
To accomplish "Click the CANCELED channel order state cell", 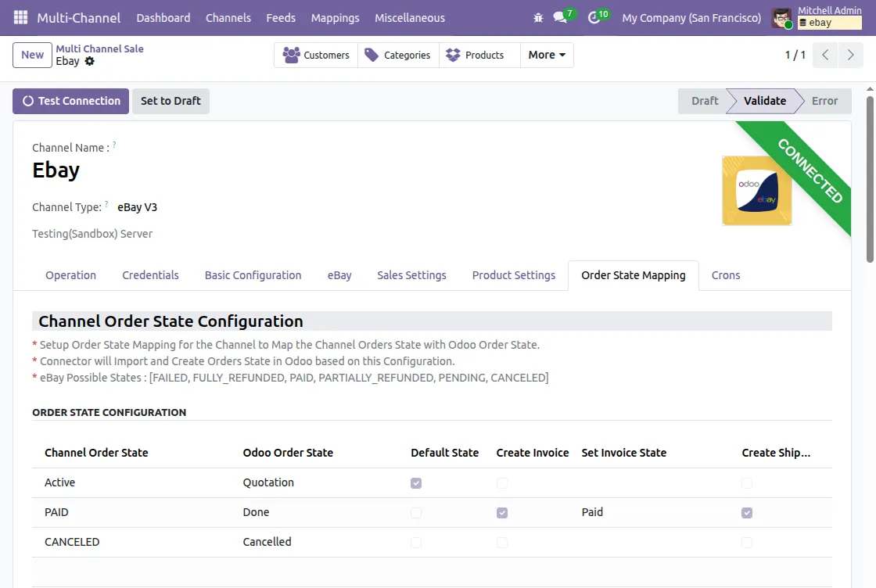I will (x=72, y=542).
